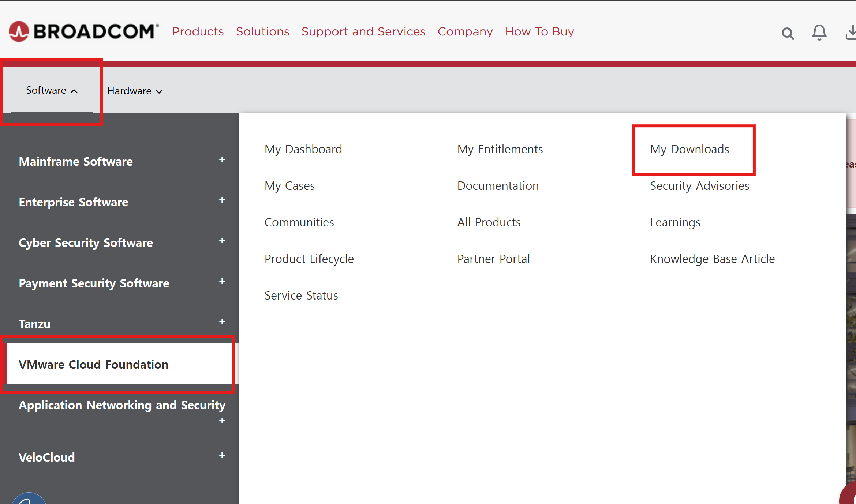This screenshot has height=504, width=856.
Task: Expand Payment Security Software plus icon
Action: coord(222,281)
